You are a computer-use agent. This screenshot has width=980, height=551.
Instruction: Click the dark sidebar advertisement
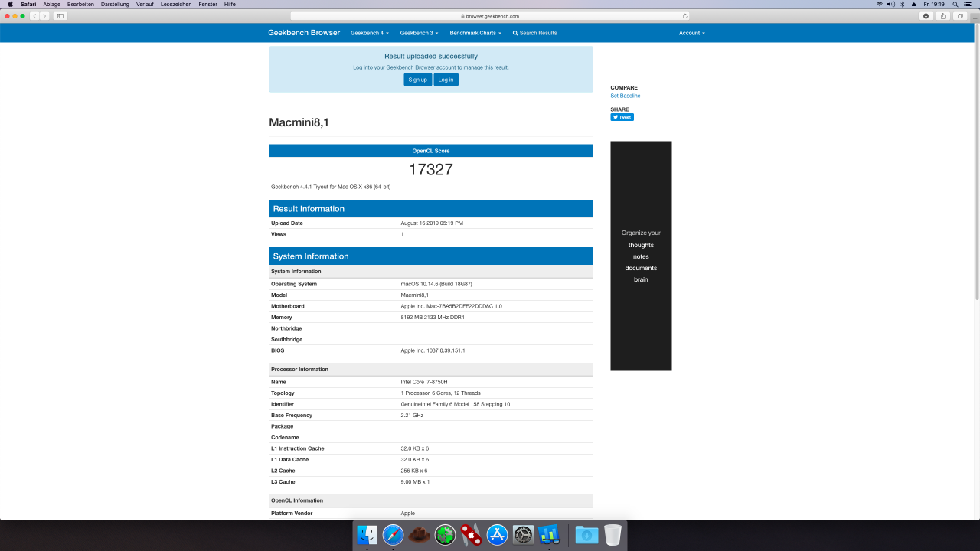pos(641,256)
